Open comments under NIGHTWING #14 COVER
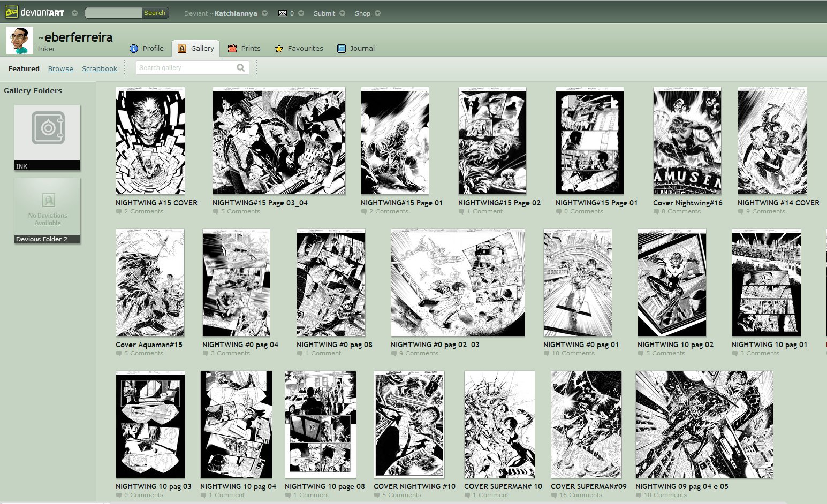 pos(765,211)
